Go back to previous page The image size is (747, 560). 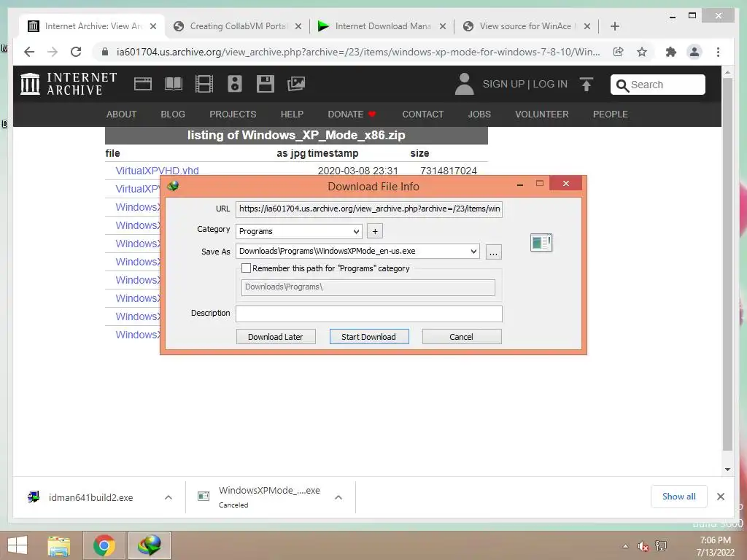pos(29,52)
